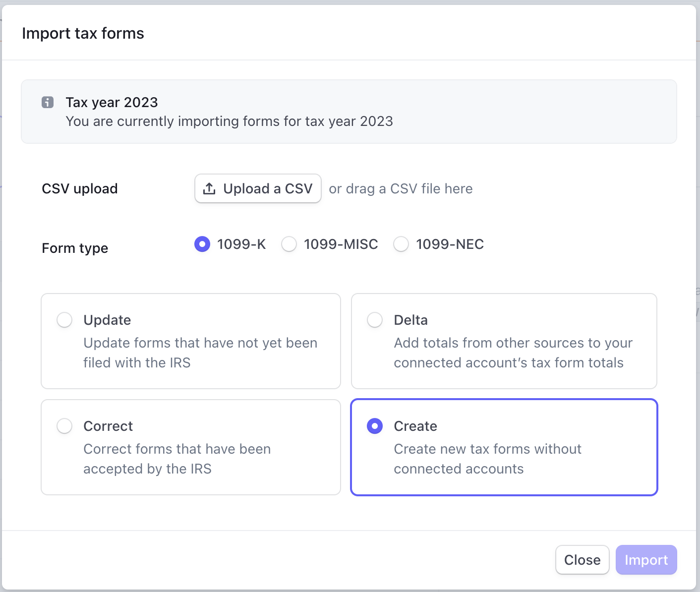Click the 'CSV upload' label

[80, 189]
